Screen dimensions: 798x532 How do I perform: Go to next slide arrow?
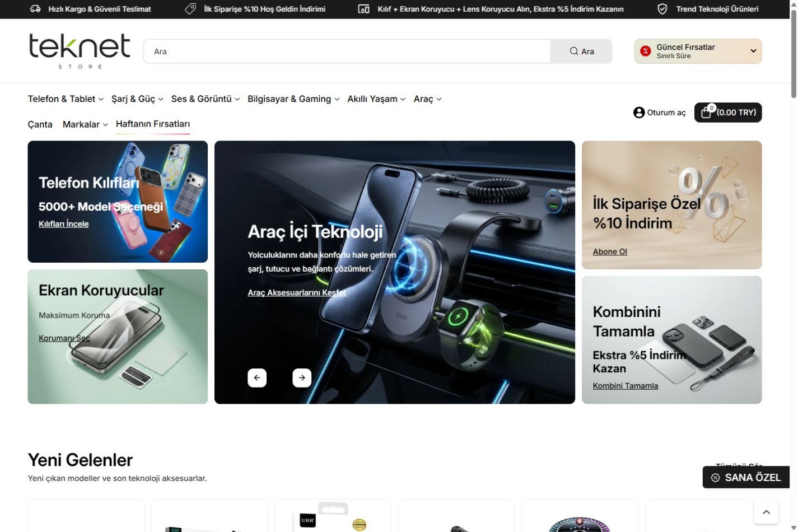pyautogui.click(x=302, y=378)
